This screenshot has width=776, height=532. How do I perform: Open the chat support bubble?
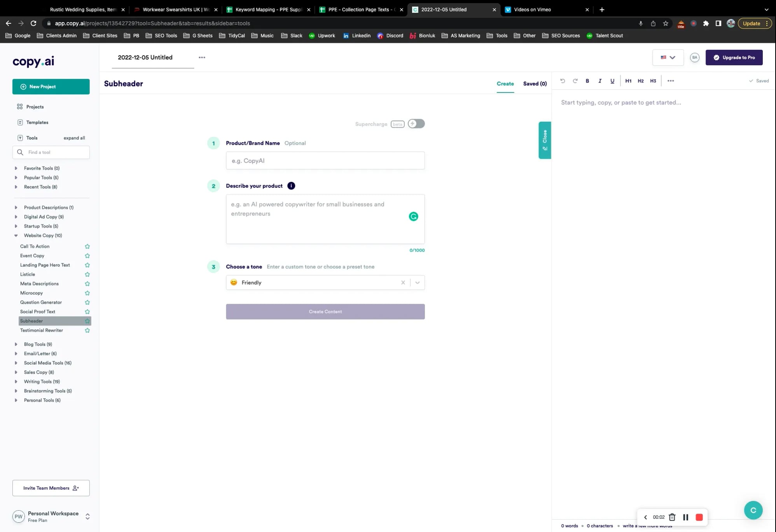[x=753, y=510]
